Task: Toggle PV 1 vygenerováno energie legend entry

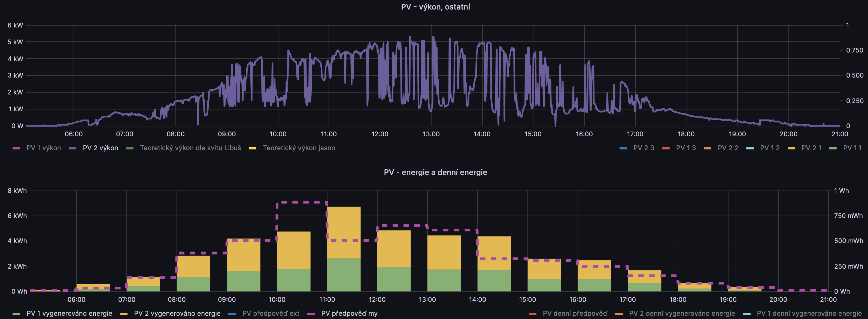Action: click(69, 313)
